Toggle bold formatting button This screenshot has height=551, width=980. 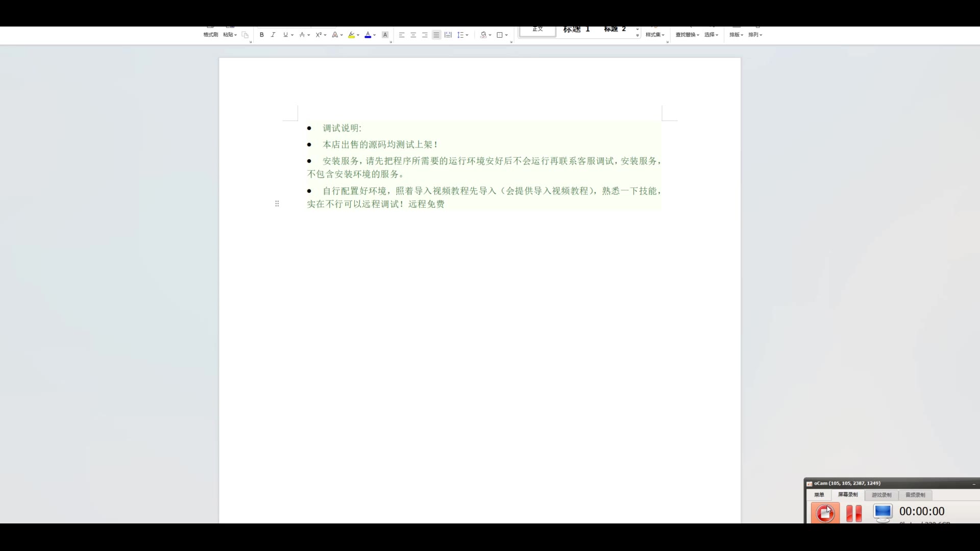(262, 35)
